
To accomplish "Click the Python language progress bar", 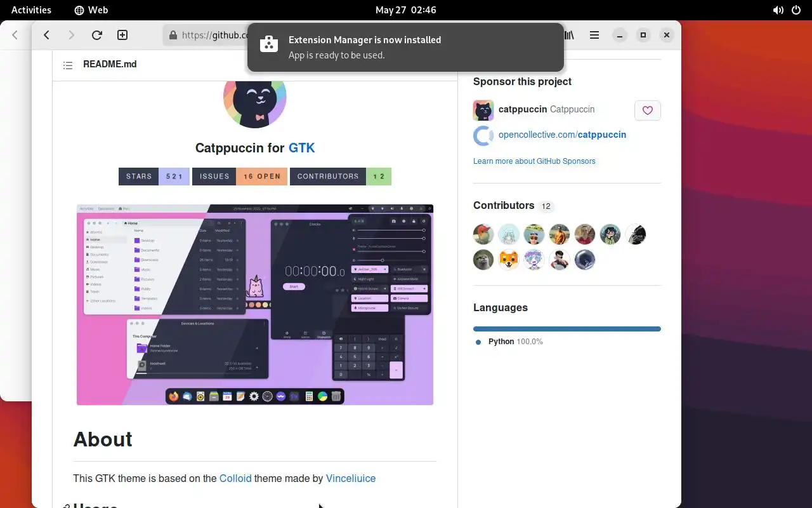I will pyautogui.click(x=567, y=329).
